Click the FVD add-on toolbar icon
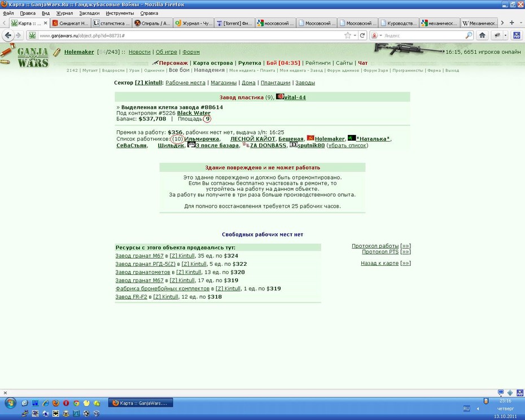 [x=517, y=35]
